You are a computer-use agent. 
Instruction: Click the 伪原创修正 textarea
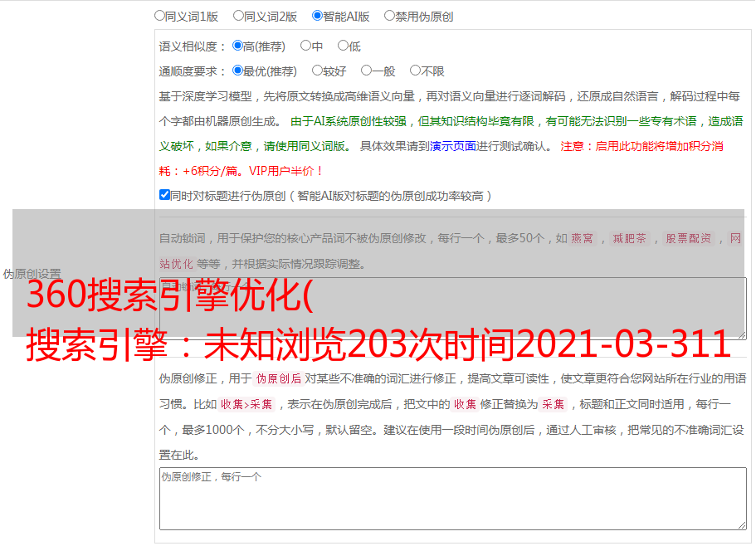click(453, 499)
